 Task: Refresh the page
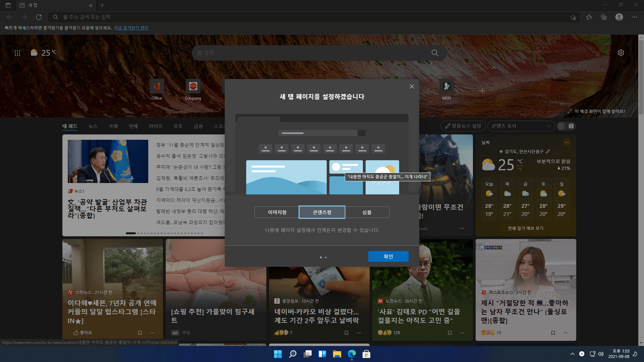pyautogui.click(x=39, y=17)
